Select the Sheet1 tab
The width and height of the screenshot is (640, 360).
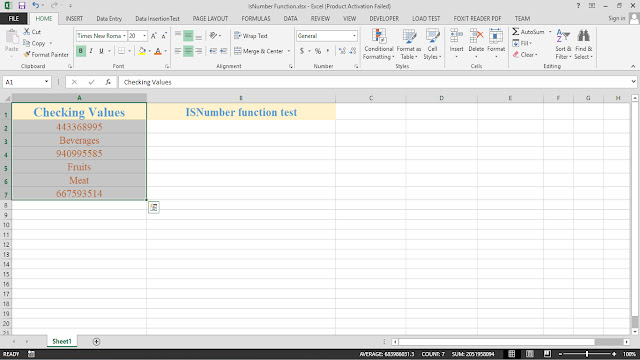pos(62,341)
